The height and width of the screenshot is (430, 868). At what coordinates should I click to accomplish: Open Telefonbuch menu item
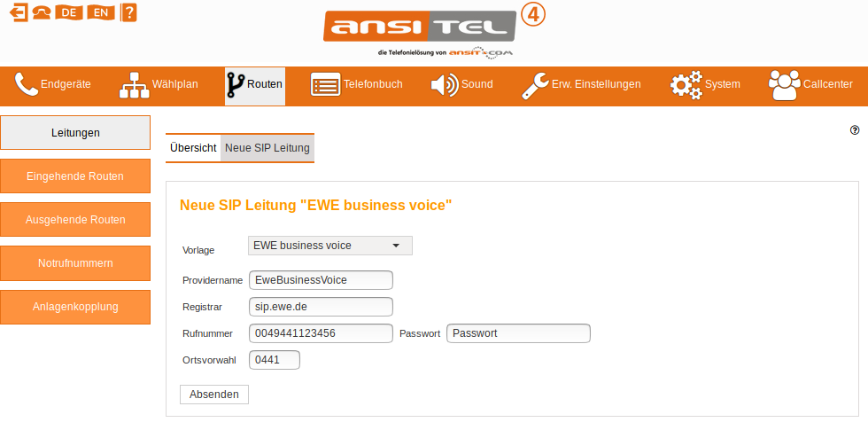(356, 85)
